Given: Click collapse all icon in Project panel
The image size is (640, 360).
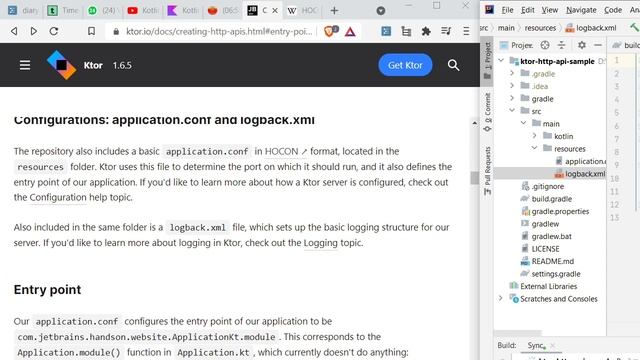Looking at the screenshot, I should click(562, 45).
